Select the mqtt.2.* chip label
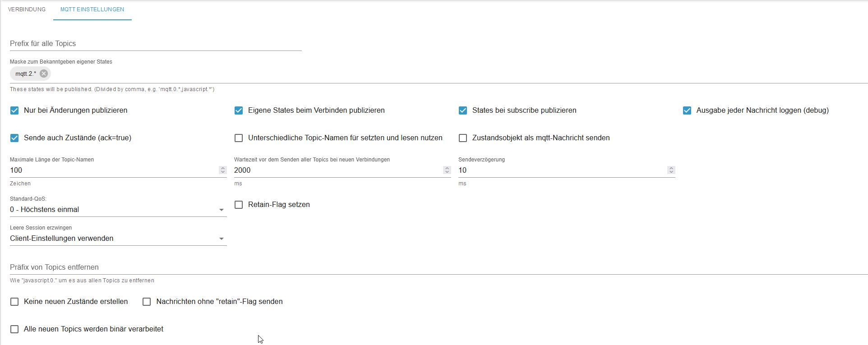The height and width of the screenshot is (345, 868). pyautogui.click(x=26, y=74)
